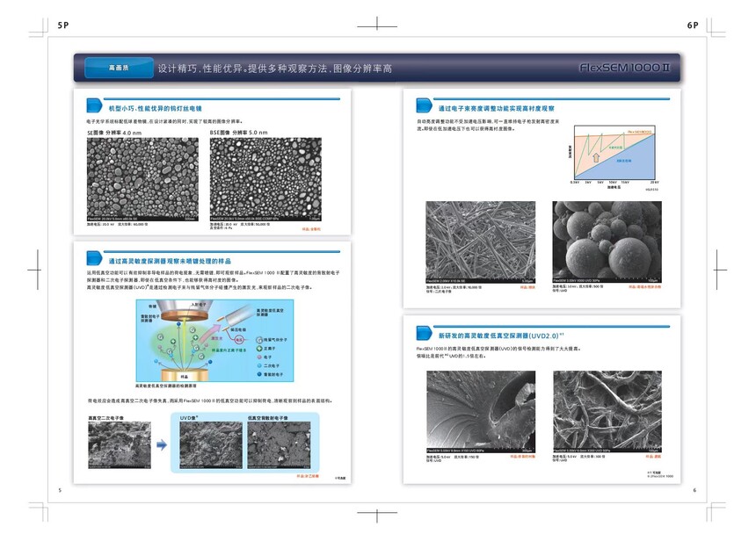Click footnote ※1 at bottom right panel
This screenshot has width=756, height=534.
[x=654, y=473]
